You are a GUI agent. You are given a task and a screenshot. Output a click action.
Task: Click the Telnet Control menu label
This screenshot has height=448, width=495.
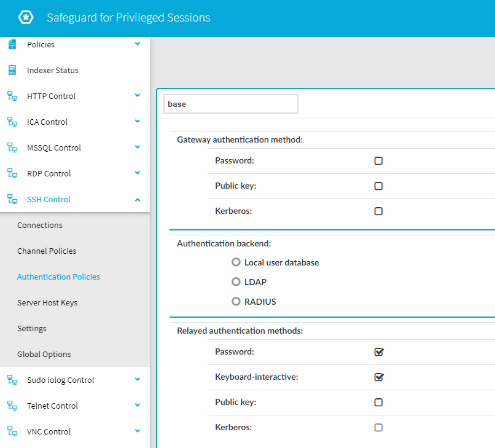coord(52,406)
